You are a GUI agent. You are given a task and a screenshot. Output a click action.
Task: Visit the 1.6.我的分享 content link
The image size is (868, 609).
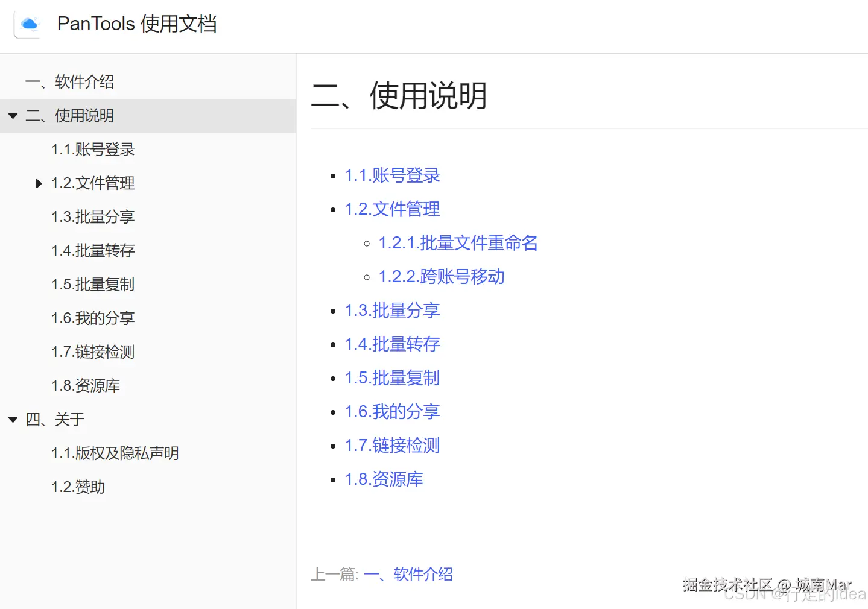392,412
